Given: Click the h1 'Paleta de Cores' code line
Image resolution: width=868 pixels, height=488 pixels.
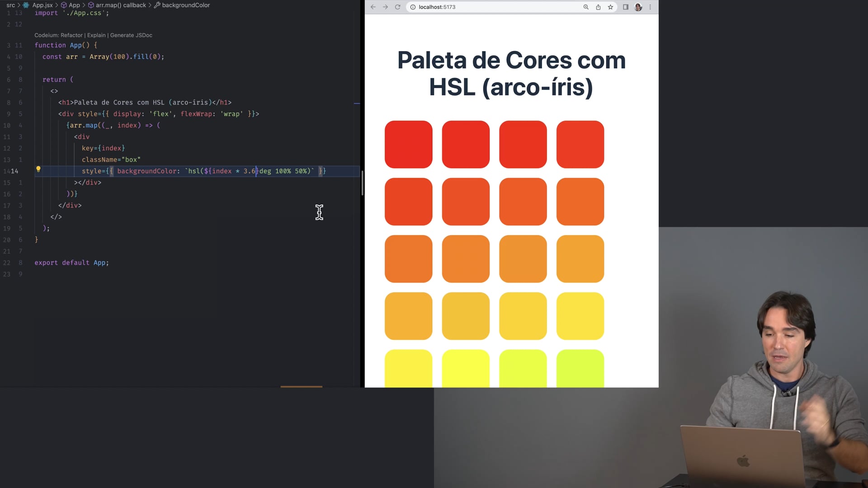Looking at the screenshot, I should click(x=145, y=103).
